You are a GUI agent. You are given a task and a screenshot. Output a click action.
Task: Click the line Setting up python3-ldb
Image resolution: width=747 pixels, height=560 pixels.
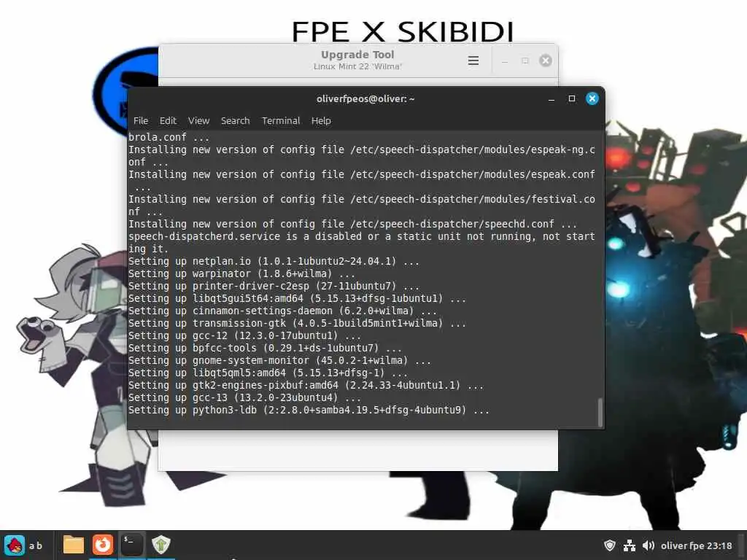(309, 410)
